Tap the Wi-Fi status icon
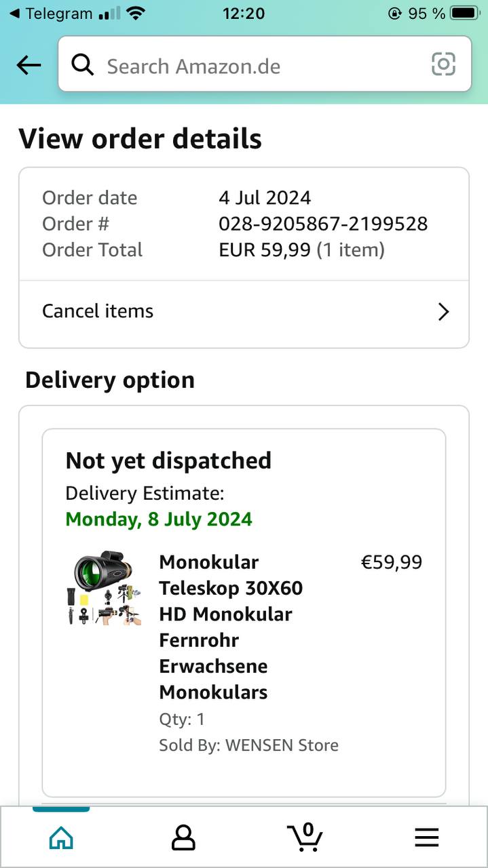 coord(136,13)
